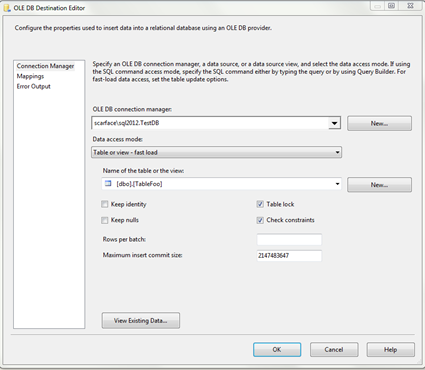Click the [dbo].[TableFoo] table name text
This screenshot has height=370, width=425.
[139, 184]
